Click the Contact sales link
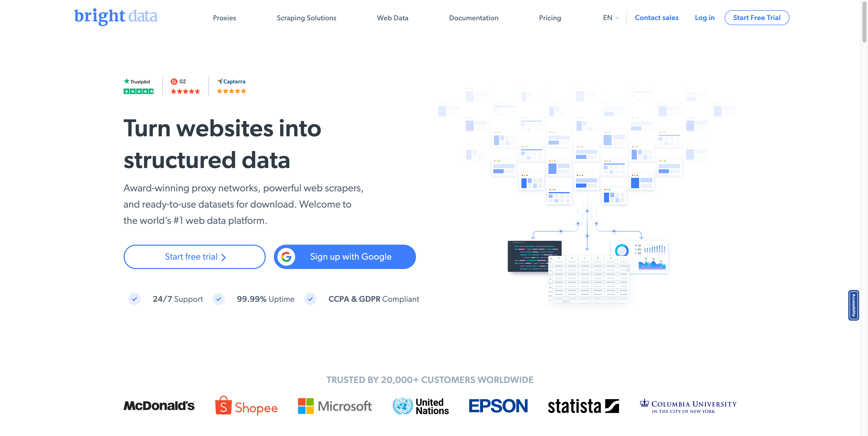 click(657, 17)
